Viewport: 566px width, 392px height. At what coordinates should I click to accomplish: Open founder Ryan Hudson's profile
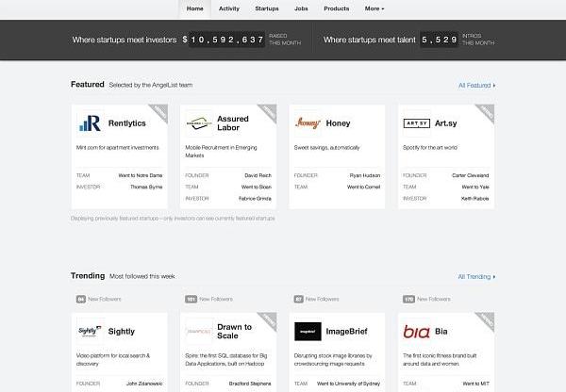(x=363, y=175)
